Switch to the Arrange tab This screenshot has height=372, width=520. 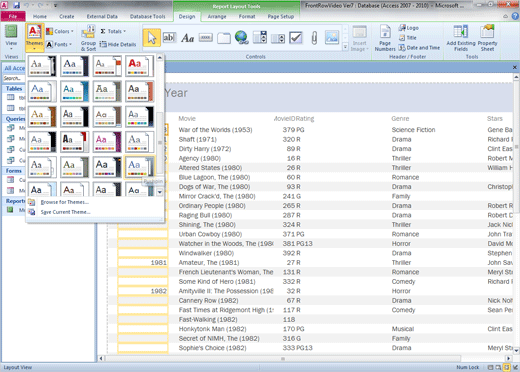coord(217,16)
